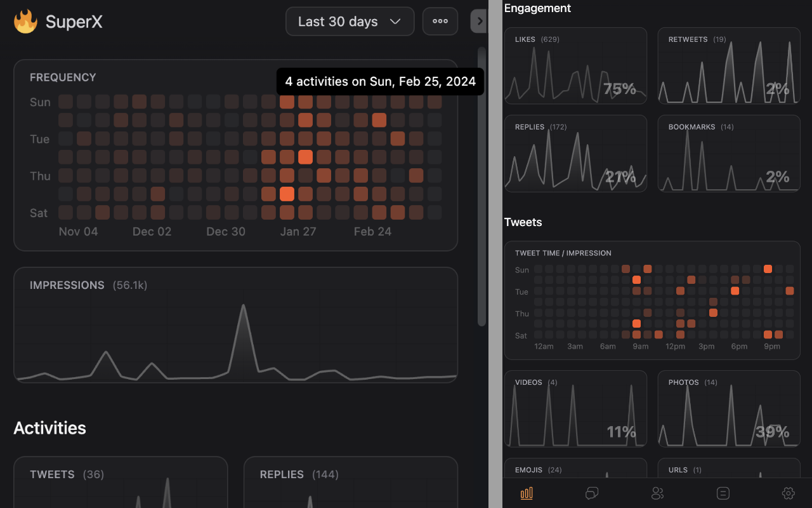Click the vertical scrollbar between the panels

pos(481,159)
